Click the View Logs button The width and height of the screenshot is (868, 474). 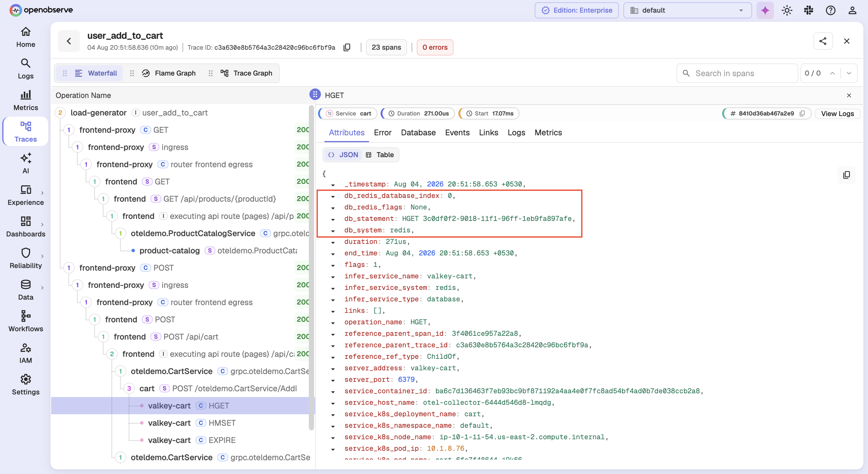click(837, 113)
